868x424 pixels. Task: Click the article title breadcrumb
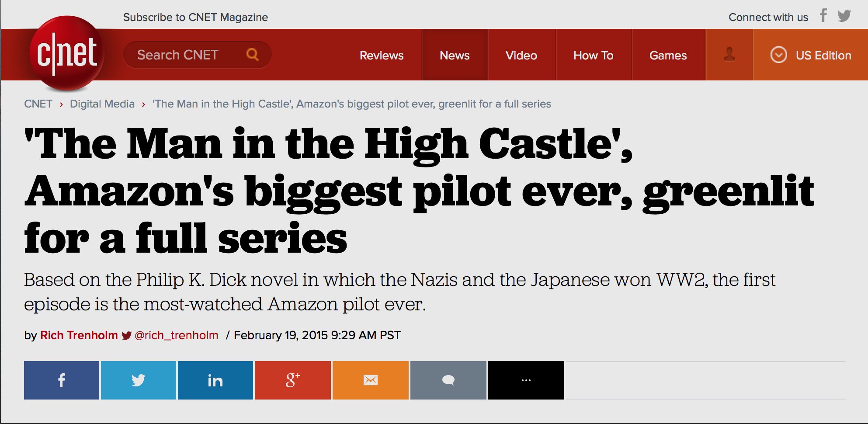pos(352,104)
